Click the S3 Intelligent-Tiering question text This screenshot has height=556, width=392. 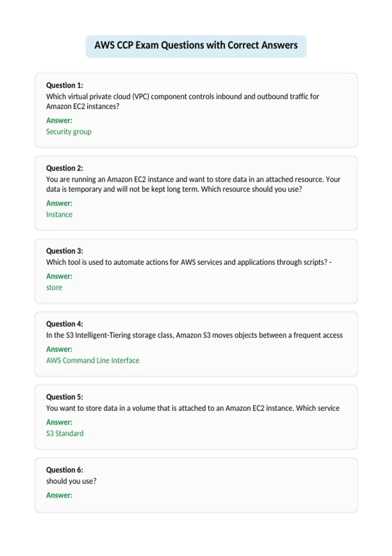tap(194, 335)
